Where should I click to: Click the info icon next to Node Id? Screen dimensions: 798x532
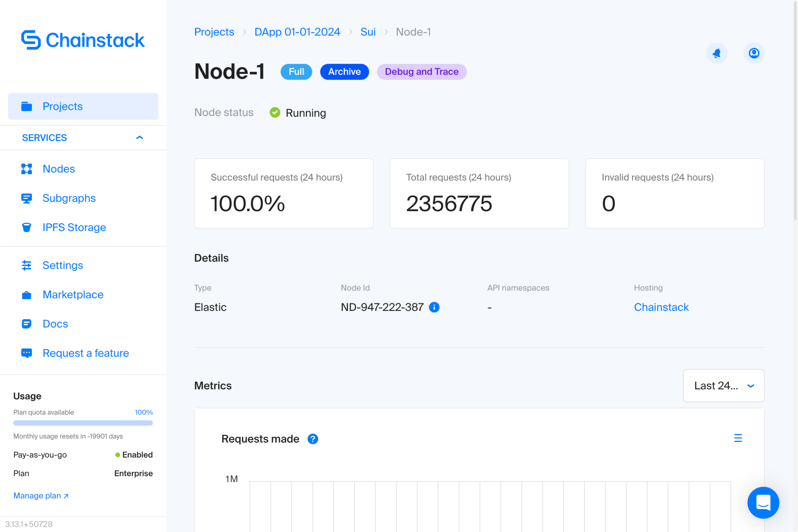(434, 307)
